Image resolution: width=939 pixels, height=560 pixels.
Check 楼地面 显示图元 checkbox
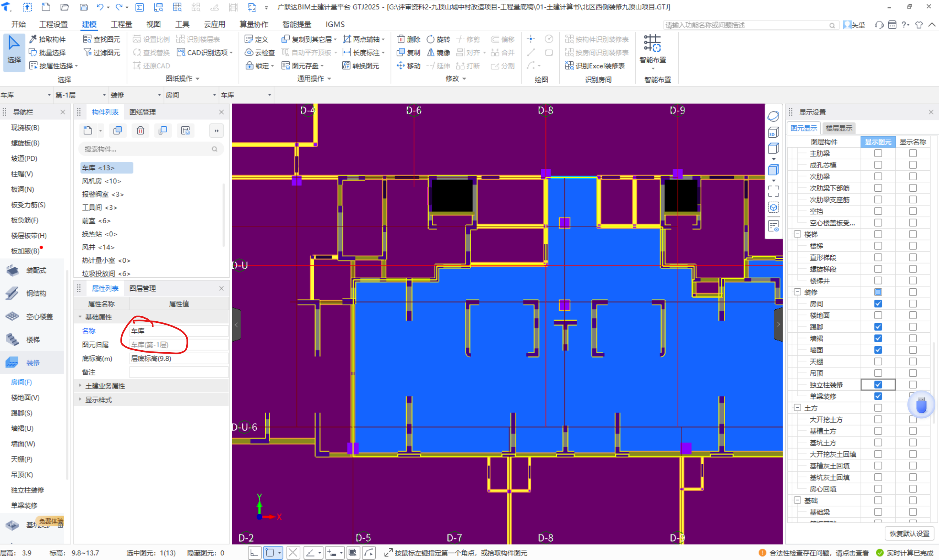(x=878, y=315)
